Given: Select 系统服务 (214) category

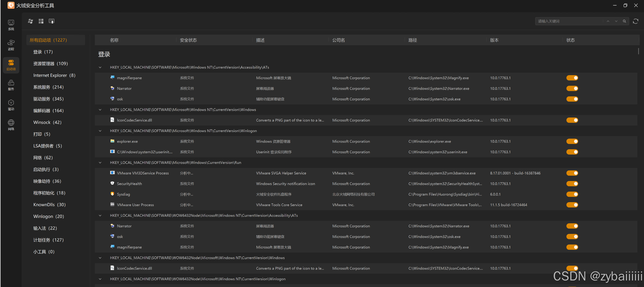Looking at the screenshot, I should pyautogui.click(x=48, y=87).
